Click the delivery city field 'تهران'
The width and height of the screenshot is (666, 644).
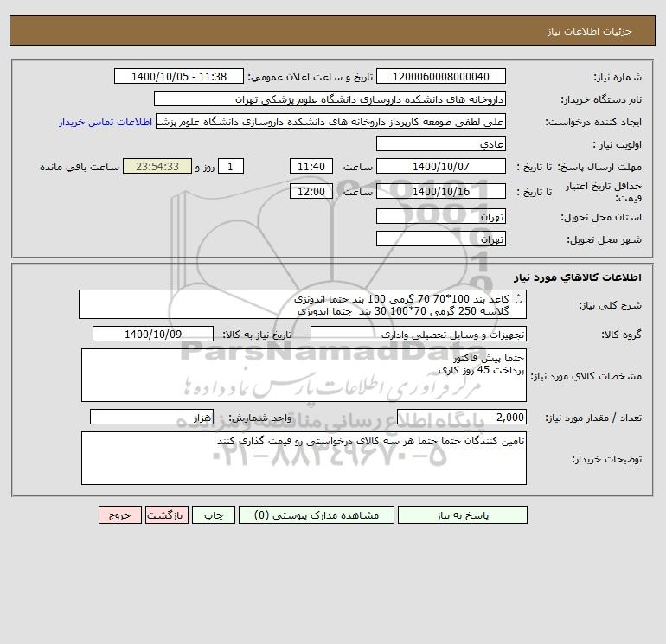coord(441,239)
